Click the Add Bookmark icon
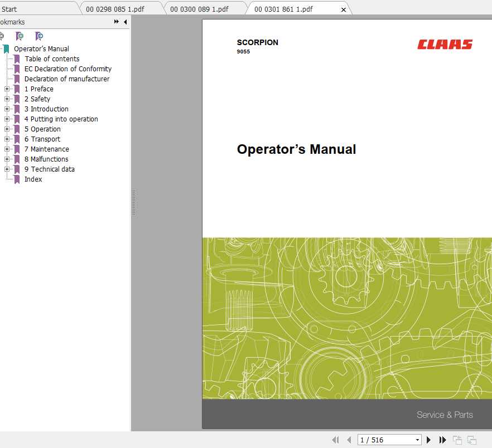The height and width of the screenshot is (448, 492). pos(19,36)
